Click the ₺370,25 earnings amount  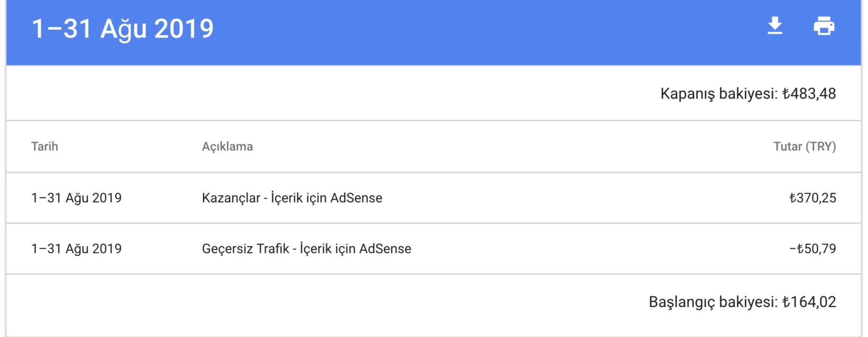(x=813, y=198)
